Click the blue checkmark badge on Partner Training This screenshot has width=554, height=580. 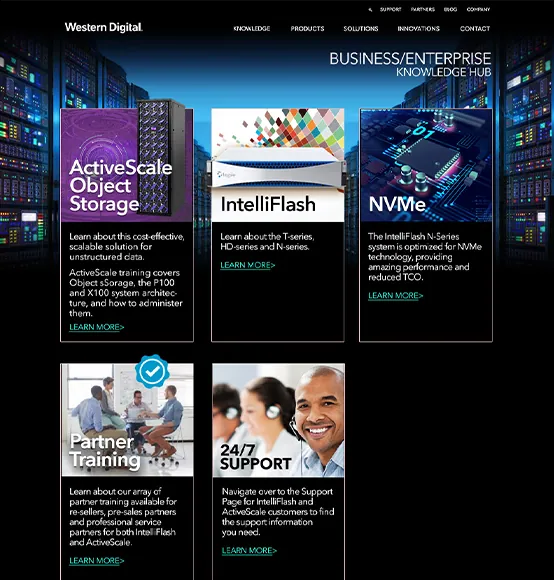152,371
